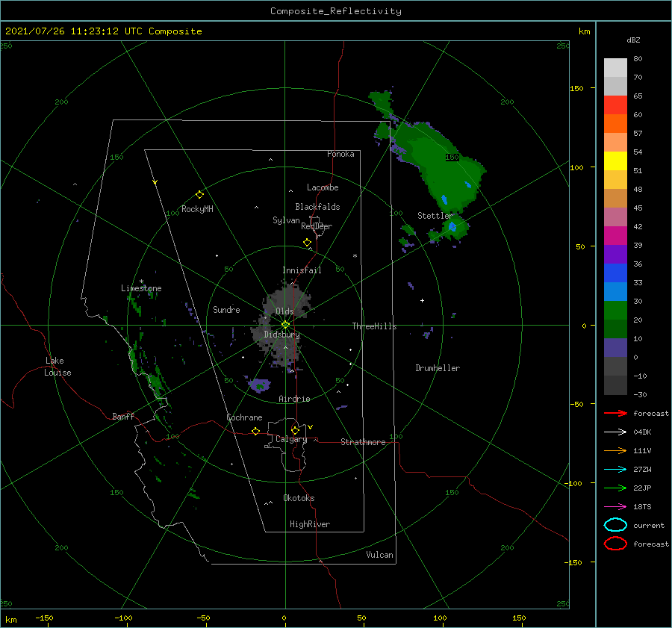
Task: Click the Sundre label
Action: 226,309
